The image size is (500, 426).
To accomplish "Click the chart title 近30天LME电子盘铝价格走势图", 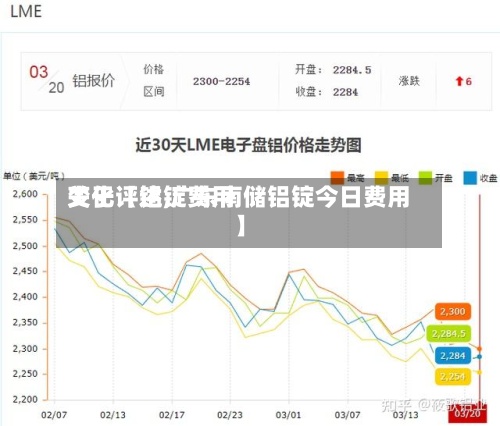I will 248,145.
